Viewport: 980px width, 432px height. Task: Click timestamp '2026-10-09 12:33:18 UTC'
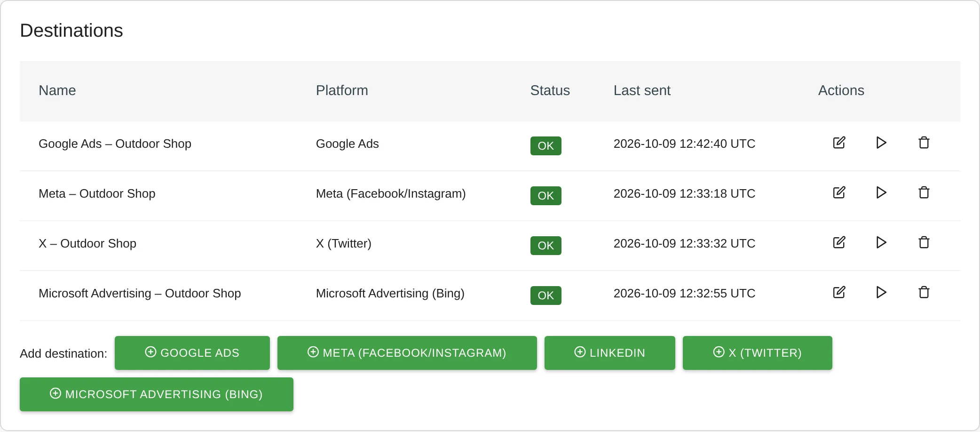pyautogui.click(x=684, y=193)
